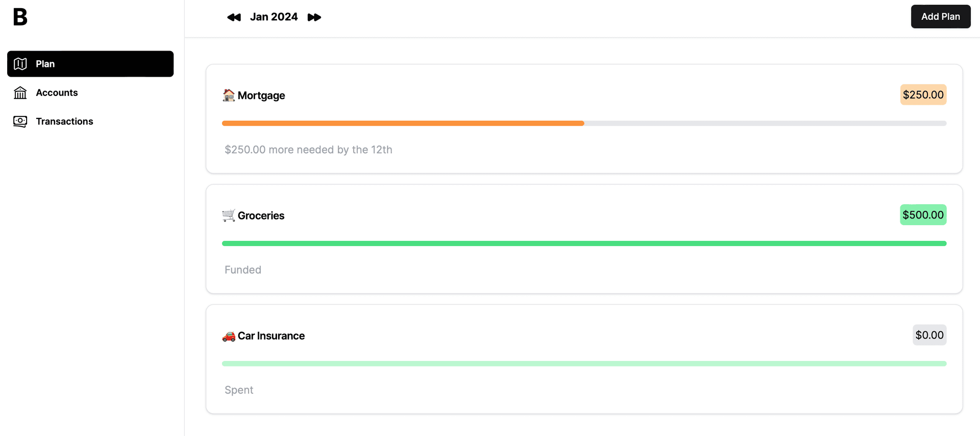Click the B logo in sidebar

click(x=20, y=17)
